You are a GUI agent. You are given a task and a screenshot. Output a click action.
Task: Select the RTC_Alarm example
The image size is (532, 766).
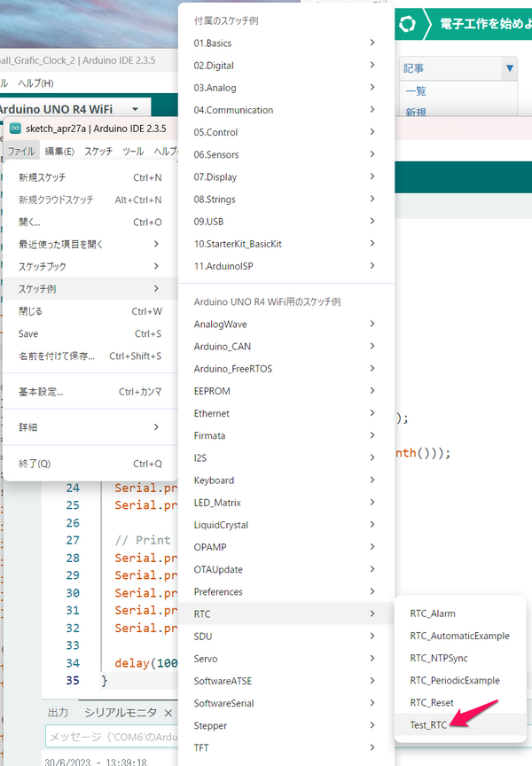tap(459, 614)
